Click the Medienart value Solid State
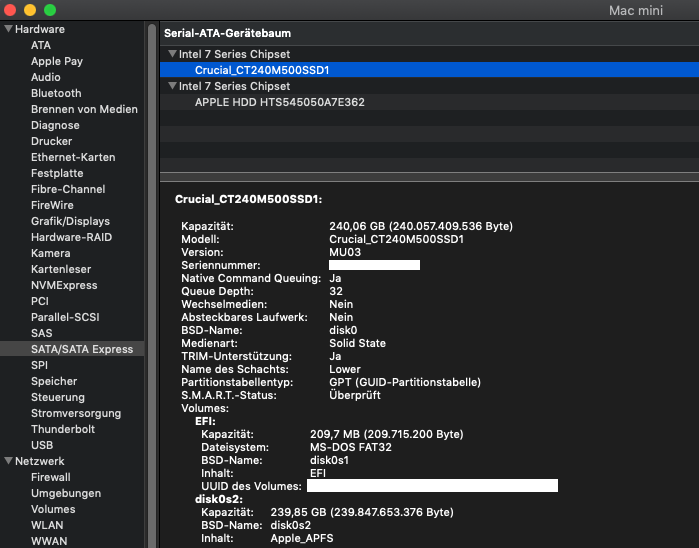 (358, 343)
